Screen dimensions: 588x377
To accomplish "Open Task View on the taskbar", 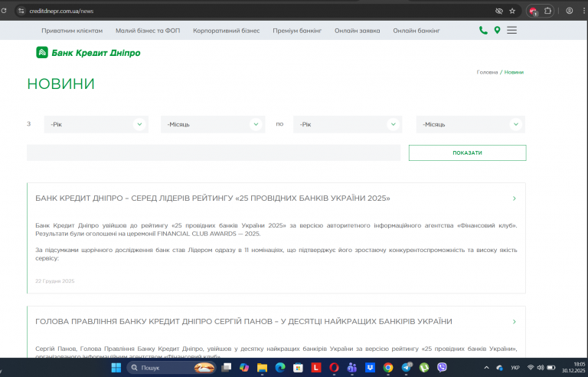I will (x=226, y=368).
